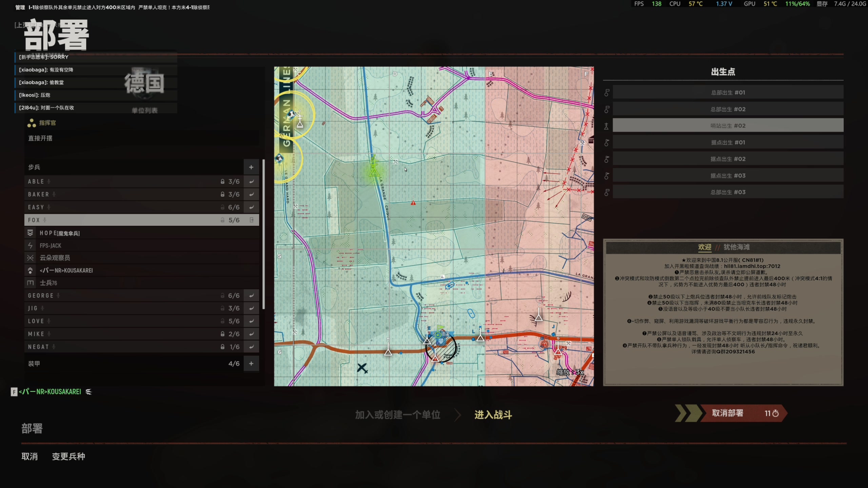Add a new infantry squad with plus button
The width and height of the screenshot is (868, 488).
pos(251,167)
